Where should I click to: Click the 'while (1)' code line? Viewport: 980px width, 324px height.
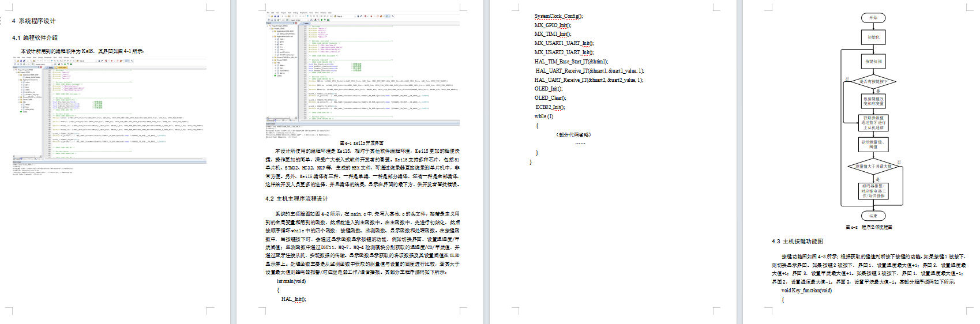tap(543, 116)
